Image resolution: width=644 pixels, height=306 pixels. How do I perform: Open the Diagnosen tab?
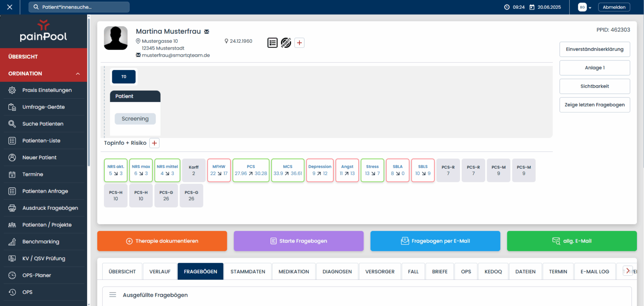(x=337, y=271)
